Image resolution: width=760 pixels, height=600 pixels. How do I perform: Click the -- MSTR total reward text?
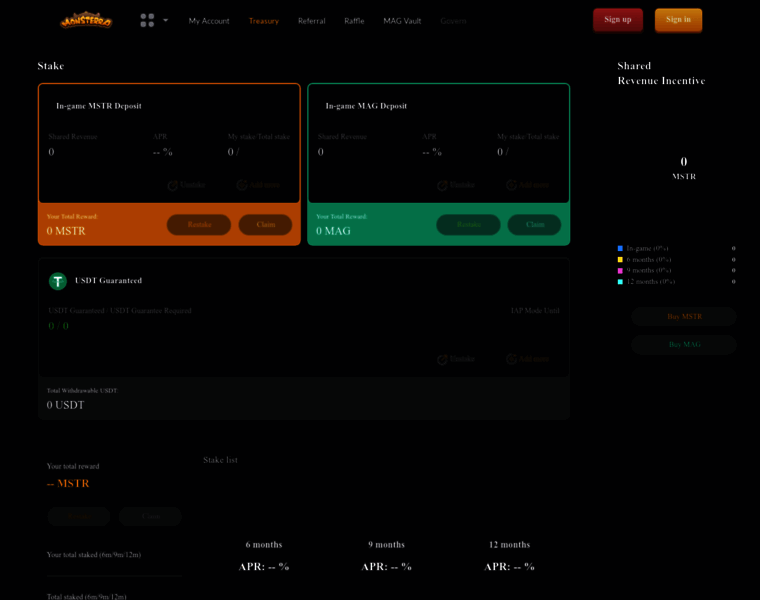[68, 484]
